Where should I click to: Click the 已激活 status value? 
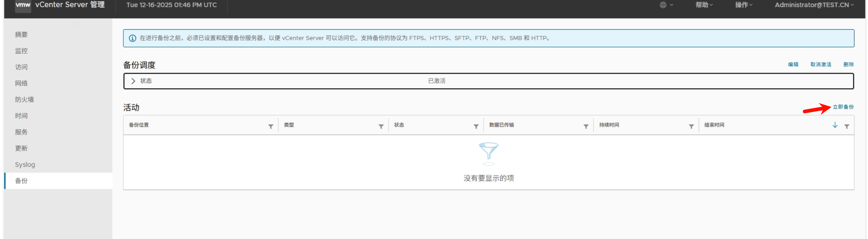point(436,81)
